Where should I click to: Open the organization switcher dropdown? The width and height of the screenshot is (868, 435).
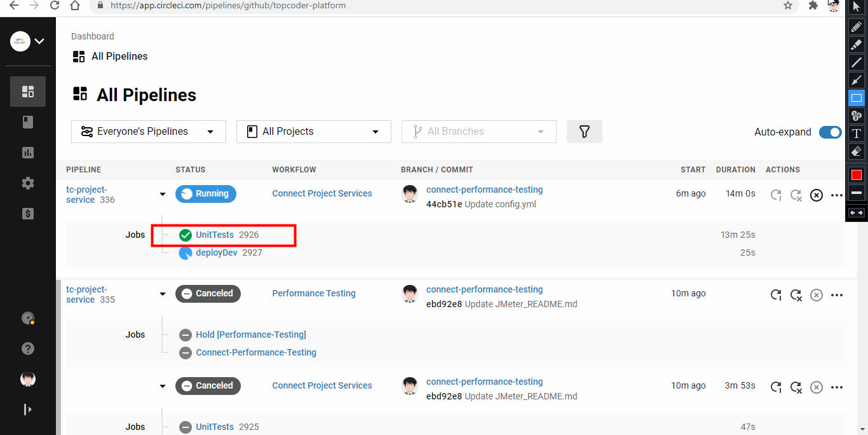coord(28,41)
